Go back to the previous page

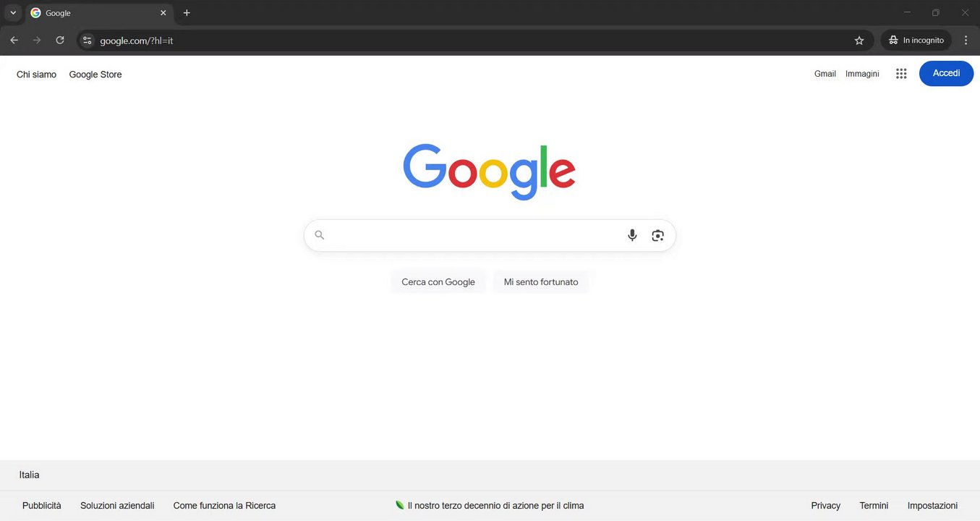coord(14,41)
